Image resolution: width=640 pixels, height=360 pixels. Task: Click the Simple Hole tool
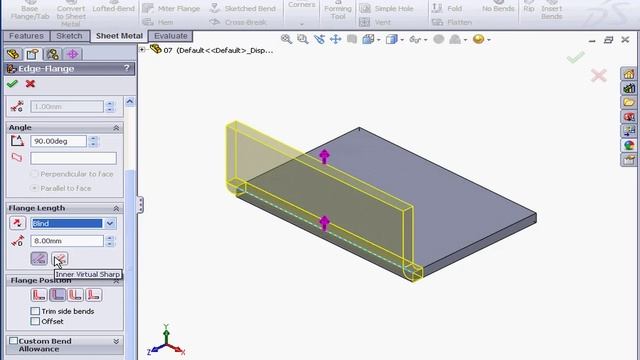pyautogui.click(x=387, y=9)
